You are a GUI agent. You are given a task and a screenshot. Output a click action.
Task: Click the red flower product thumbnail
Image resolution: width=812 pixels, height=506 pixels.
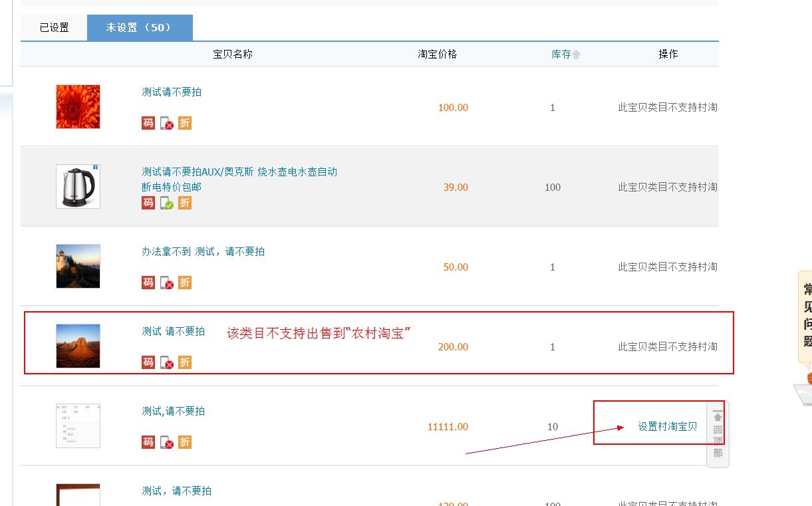click(x=78, y=107)
